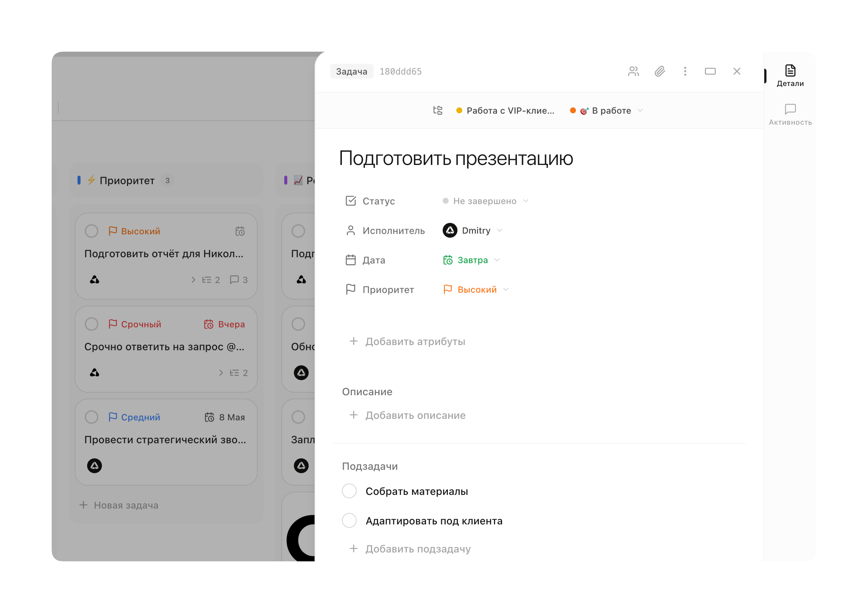This screenshot has height=613, width=868.
Task: Click assignee avatar on Провести стратегический card
Action: pyautogui.click(x=95, y=466)
